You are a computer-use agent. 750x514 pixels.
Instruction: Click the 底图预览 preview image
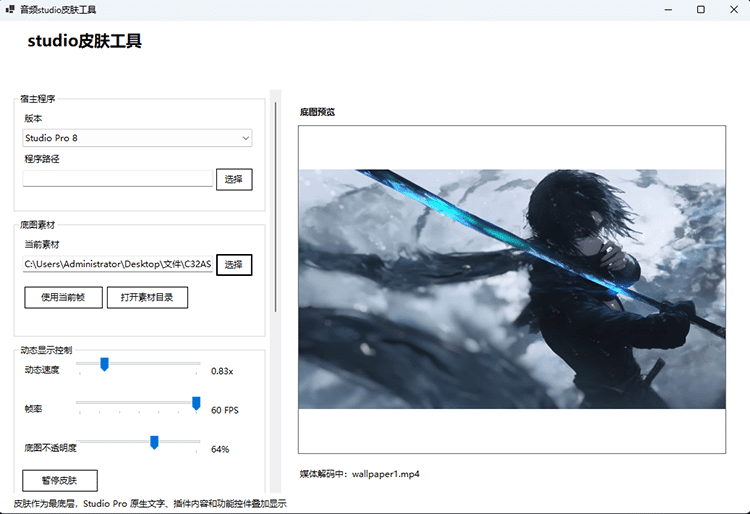pos(512,289)
